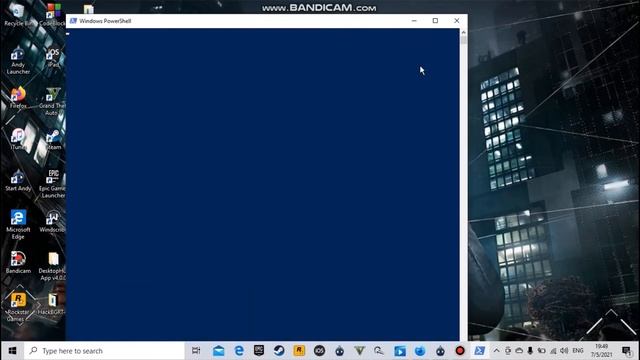Open the Bandicam desktop shortcut
Screen dimensions: 640x360
18,262
